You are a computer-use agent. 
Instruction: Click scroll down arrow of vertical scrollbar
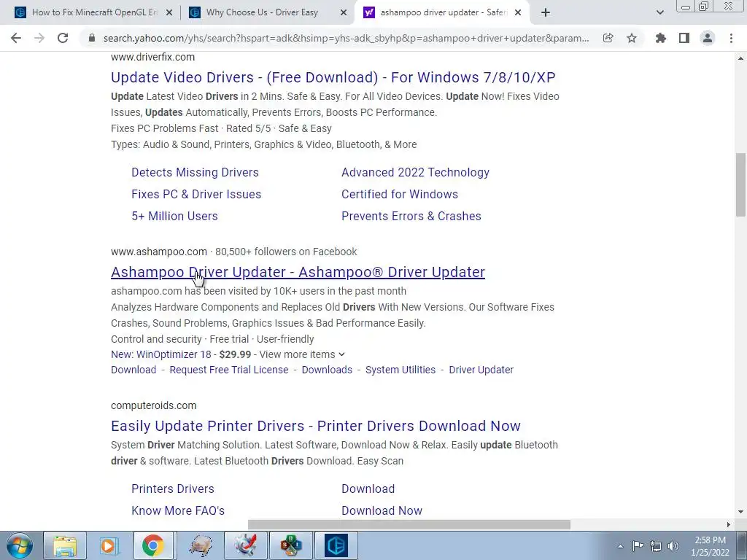[740, 513]
